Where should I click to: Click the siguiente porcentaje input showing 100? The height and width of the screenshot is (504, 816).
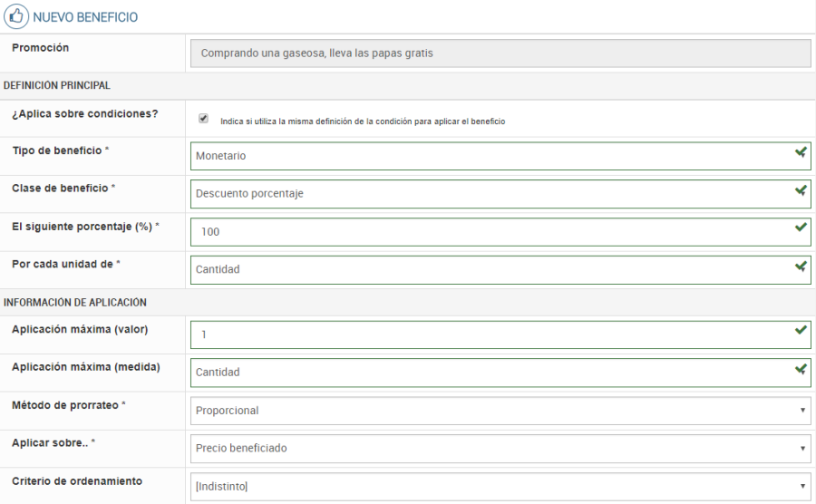coord(490,232)
